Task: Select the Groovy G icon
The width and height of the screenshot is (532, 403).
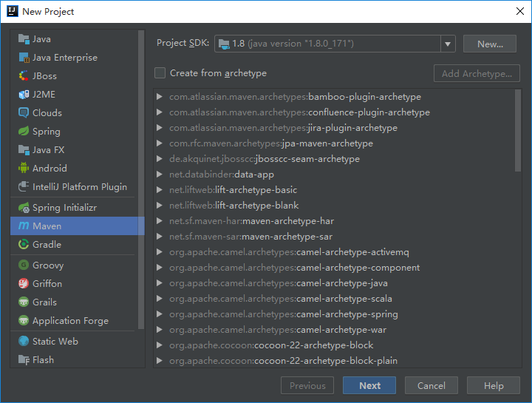Action: click(24, 265)
